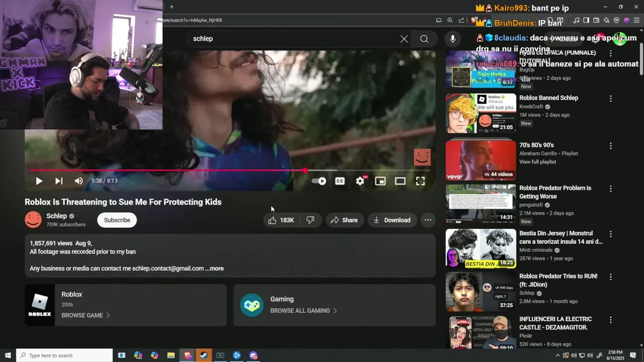Search with voice microphone icon
Viewport: 644px width, 362px height.
[x=453, y=39]
